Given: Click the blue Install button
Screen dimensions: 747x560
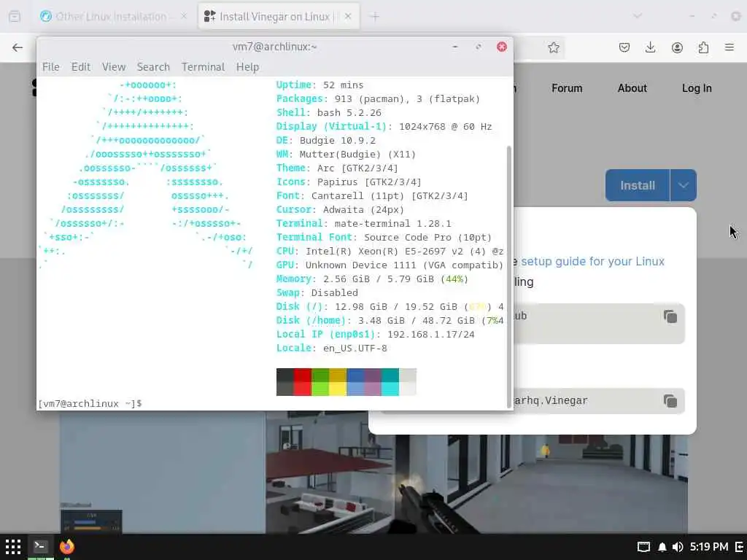Looking at the screenshot, I should [x=638, y=185].
